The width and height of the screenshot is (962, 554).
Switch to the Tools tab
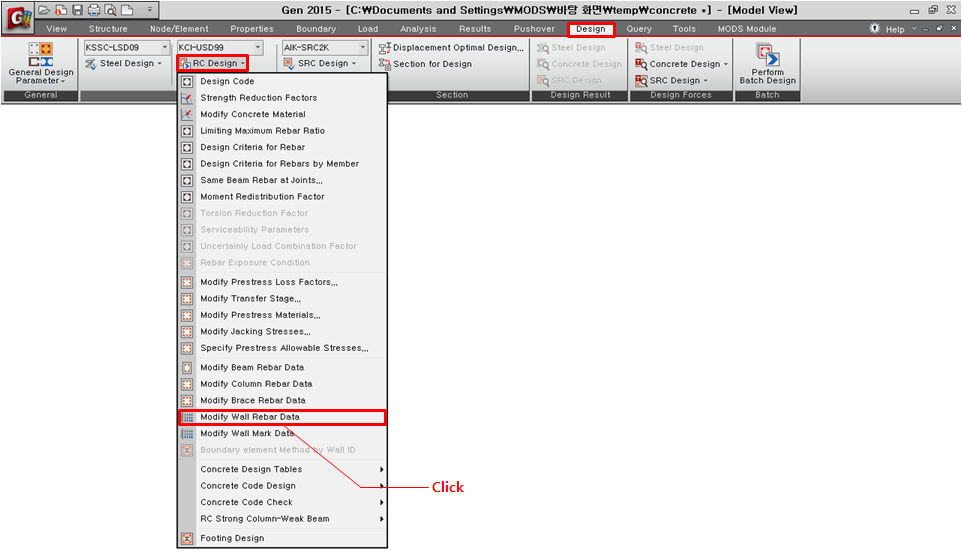(684, 29)
